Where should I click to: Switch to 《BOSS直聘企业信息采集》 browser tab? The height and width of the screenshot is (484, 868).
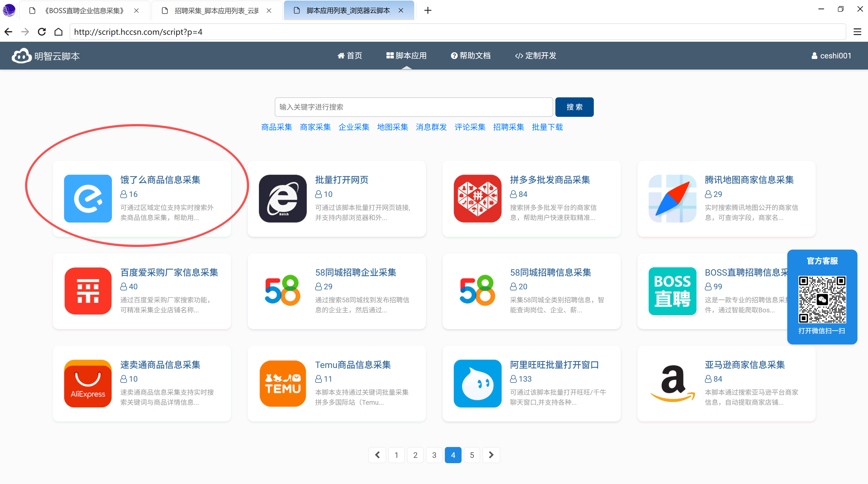pos(84,11)
